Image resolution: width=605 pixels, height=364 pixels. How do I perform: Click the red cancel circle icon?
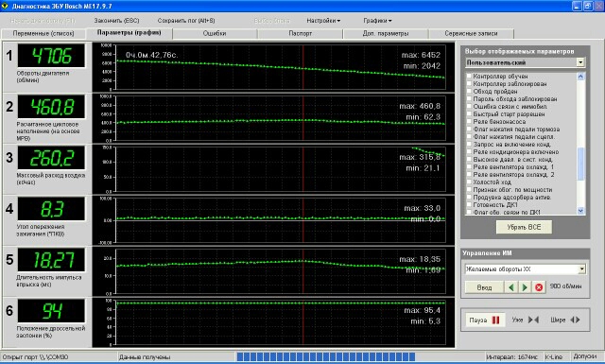tap(539, 287)
